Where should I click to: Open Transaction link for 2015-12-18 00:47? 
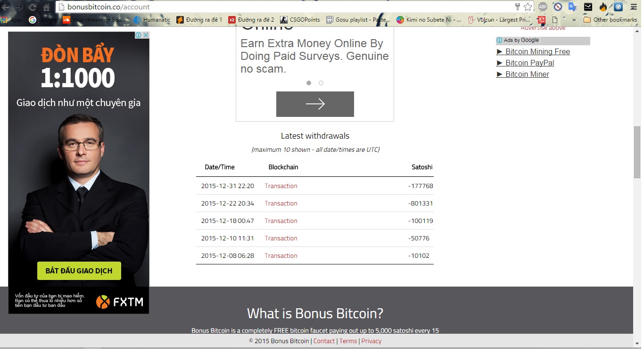click(x=281, y=221)
